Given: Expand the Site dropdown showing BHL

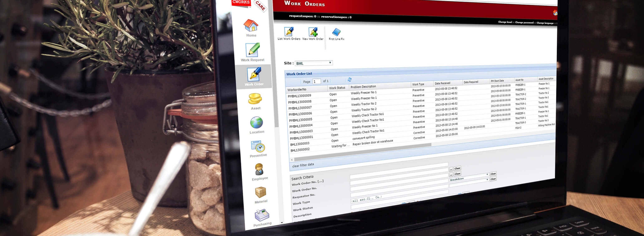Looking at the screenshot, I should coord(314,63).
